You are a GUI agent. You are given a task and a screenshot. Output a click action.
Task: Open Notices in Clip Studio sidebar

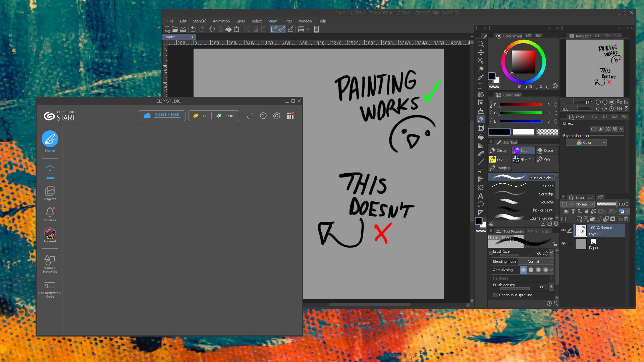pyautogui.click(x=50, y=214)
